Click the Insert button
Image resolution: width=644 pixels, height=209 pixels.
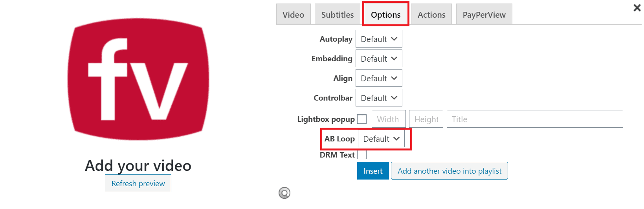[373, 171]
